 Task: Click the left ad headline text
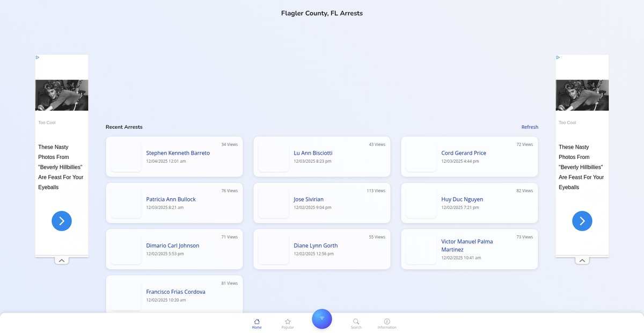61,167
